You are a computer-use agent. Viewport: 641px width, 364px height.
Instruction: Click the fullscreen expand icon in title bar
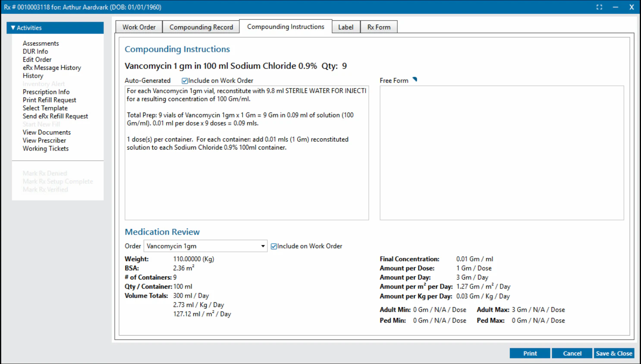(x=599, y=7)
